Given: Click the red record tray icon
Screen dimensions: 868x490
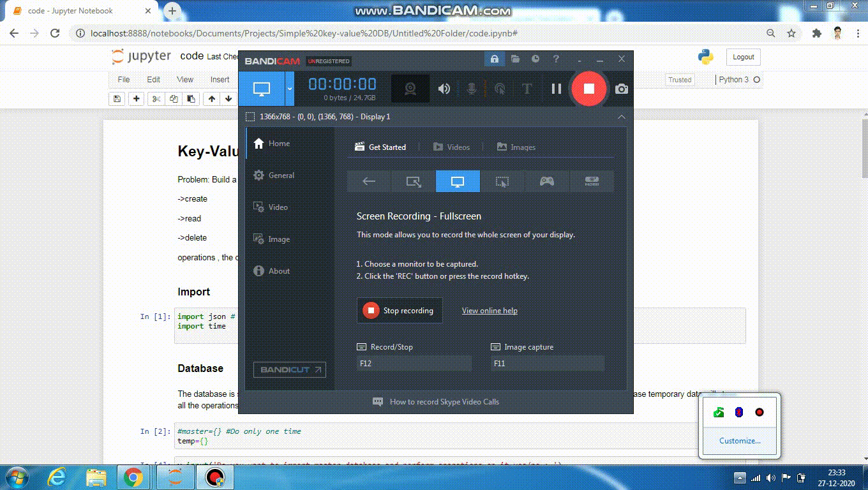Looking at the screenshot, I should (759, 412).
